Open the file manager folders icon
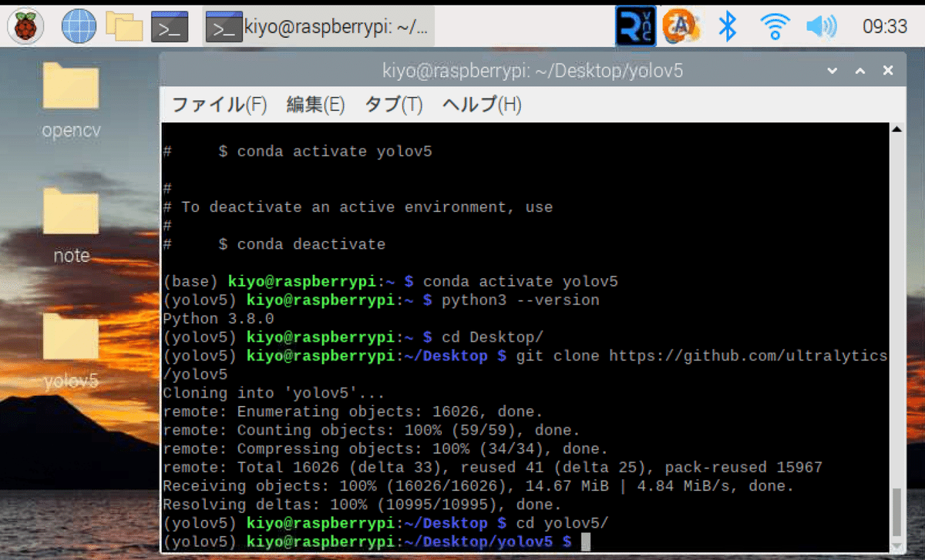 (x=124, y=27)
